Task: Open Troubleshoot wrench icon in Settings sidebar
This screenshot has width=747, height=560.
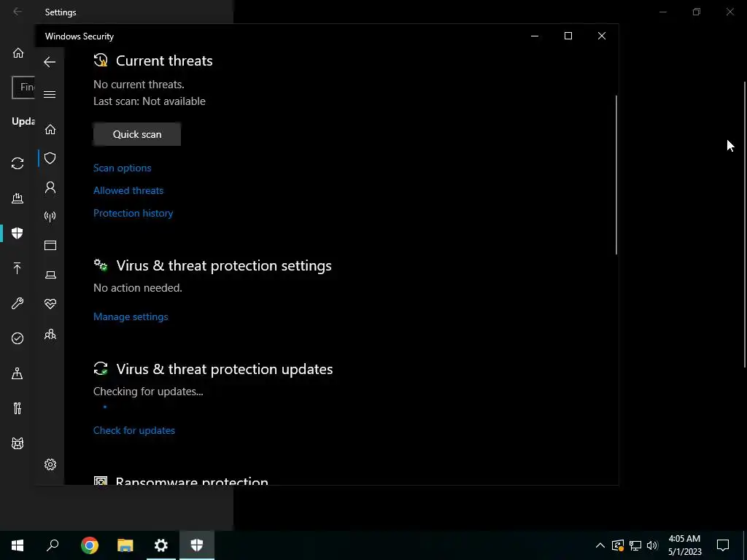Action: [18, 303]
